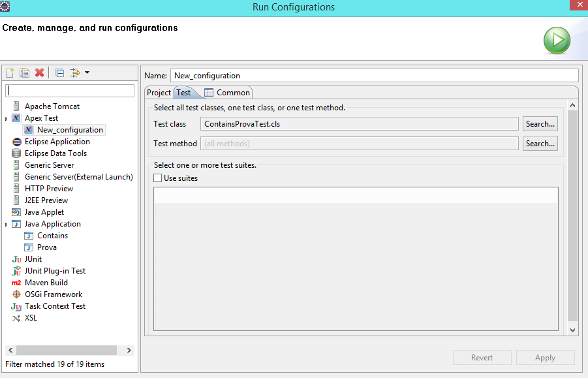Image resolution: width=588 pixels, height=378 pixels.
Task: Click Search button next to Test method
Action: [x=540, y=144]
